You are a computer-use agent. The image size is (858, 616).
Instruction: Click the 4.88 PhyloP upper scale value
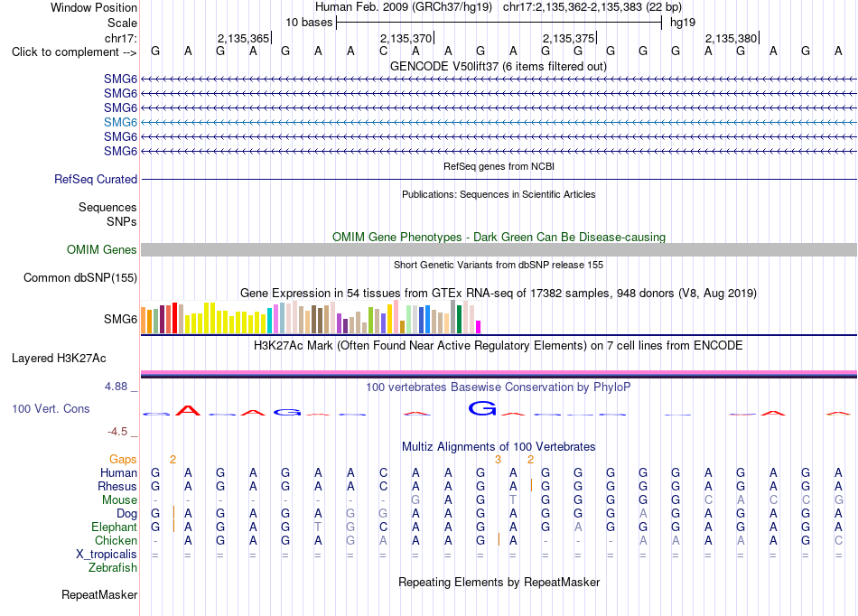click(117, 387)
